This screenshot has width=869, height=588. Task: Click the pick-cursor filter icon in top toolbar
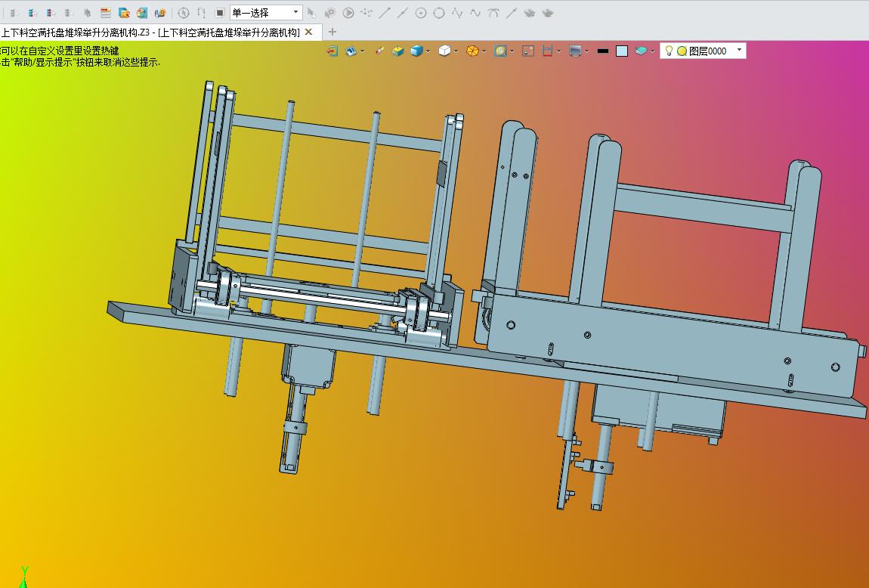pos(87,12)
